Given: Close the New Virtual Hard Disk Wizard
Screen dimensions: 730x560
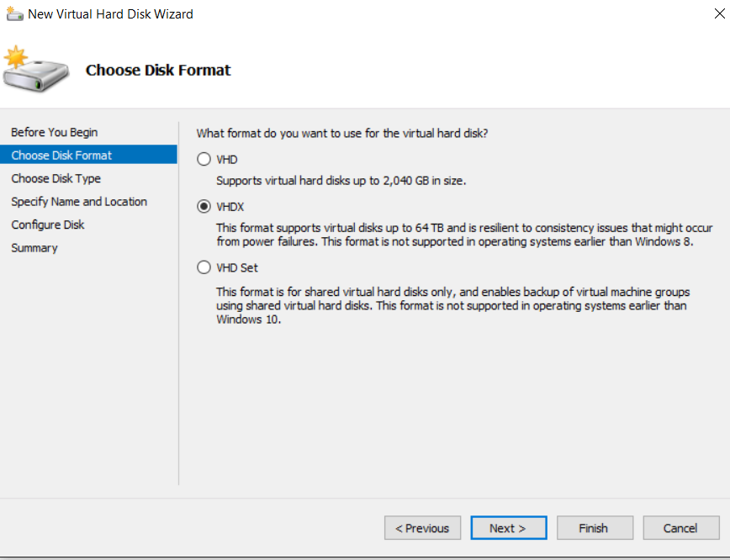Looking at the screenshot, I should (x=719, y=14).
